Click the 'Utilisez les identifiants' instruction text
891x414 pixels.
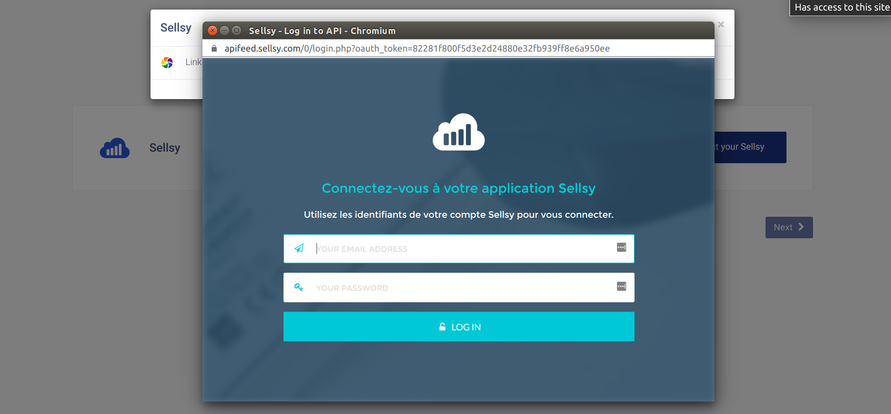pos(459,215)
